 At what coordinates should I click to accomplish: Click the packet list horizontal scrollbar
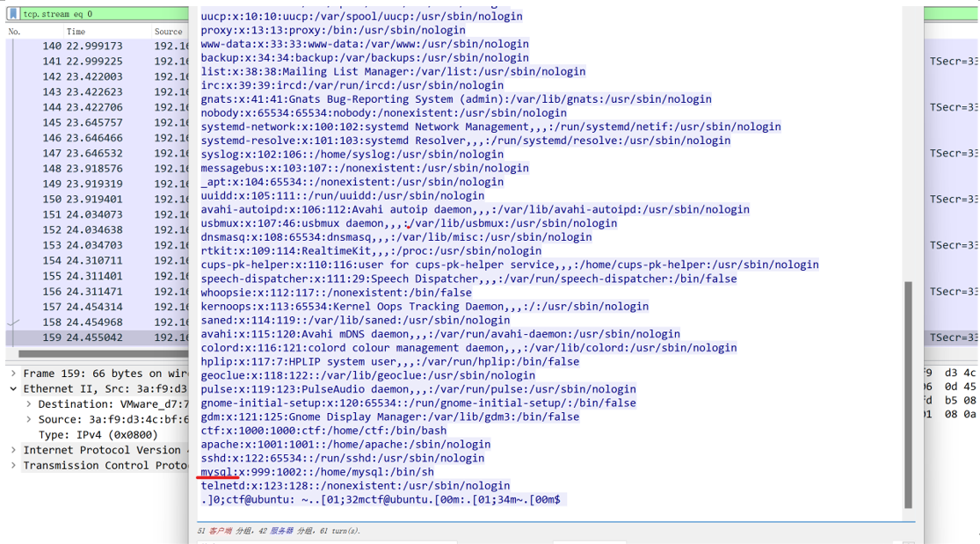(103, 354)
